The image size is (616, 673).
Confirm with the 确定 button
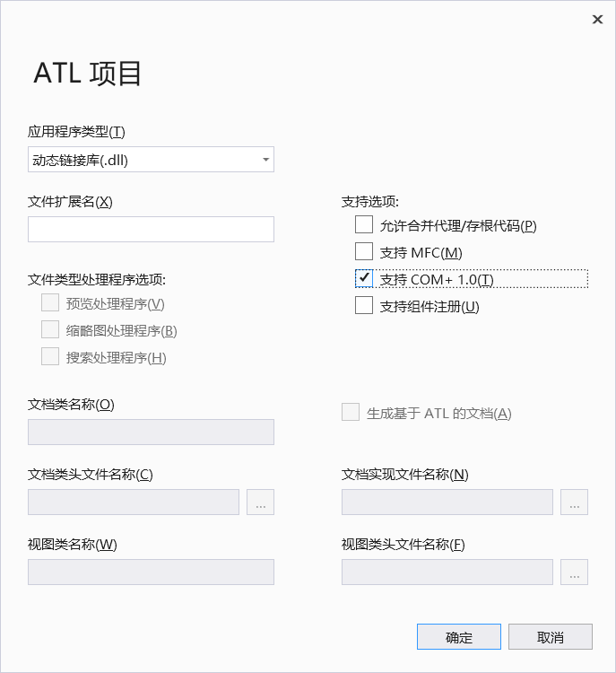tap(459, 637)
